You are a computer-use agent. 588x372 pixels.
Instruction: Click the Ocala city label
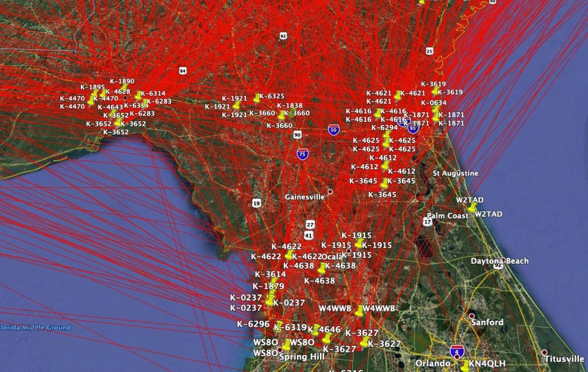coord(332,257)
